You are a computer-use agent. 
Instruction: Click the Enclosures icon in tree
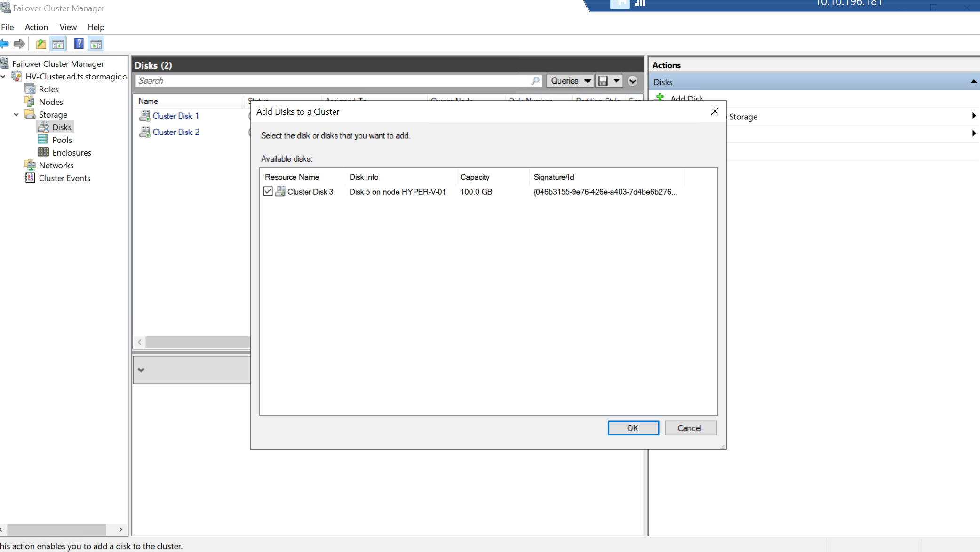[43, 152]
